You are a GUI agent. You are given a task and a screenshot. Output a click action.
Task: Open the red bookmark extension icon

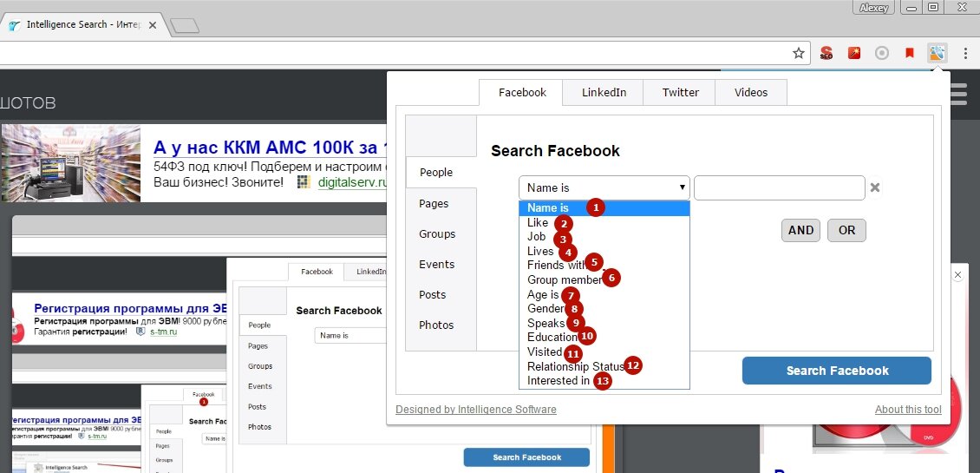[910, 53]
